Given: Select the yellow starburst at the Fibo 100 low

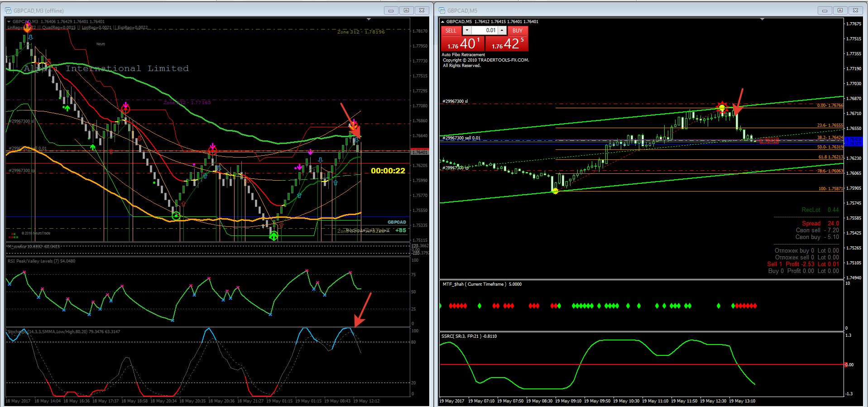Looking at the screenshot, I should (555, 192).
